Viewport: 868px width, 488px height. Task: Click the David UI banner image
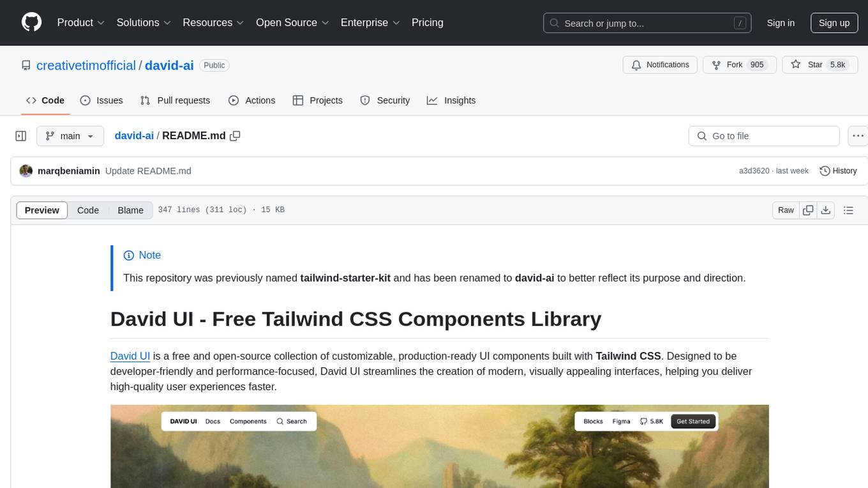pos(439,446)
